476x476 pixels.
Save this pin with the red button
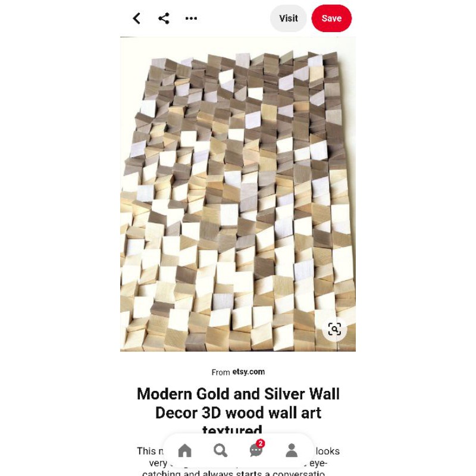[x=331, y=18]
